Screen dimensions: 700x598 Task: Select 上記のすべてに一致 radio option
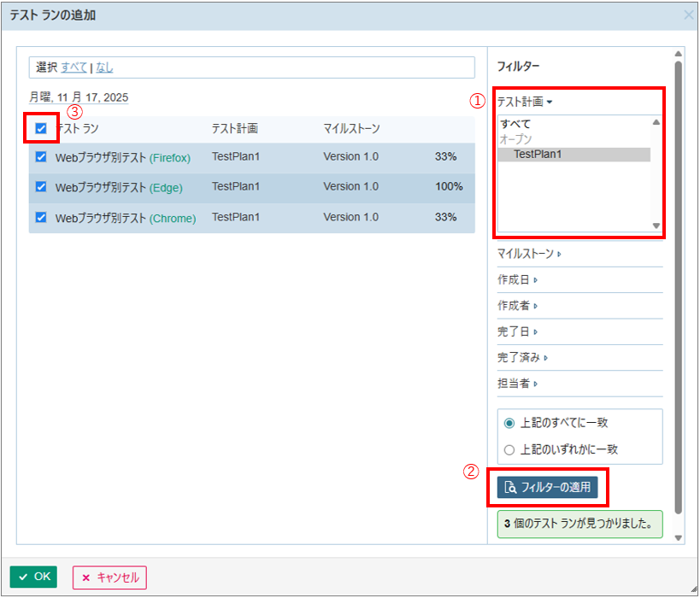[x=509, y=423]
